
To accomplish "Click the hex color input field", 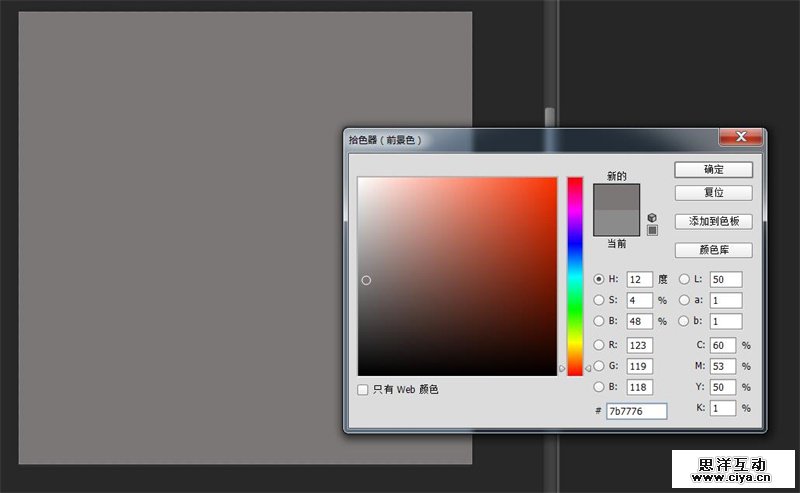I will coord(636,411).
